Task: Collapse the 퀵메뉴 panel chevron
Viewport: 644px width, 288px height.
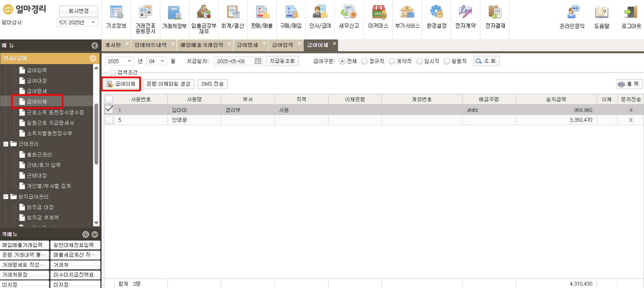Action: 95,234
